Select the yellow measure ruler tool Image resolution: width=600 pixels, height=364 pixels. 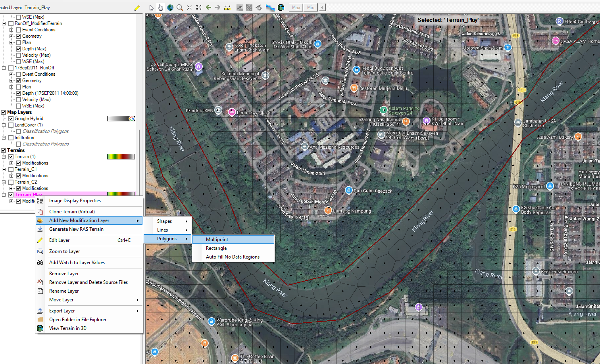227,8
